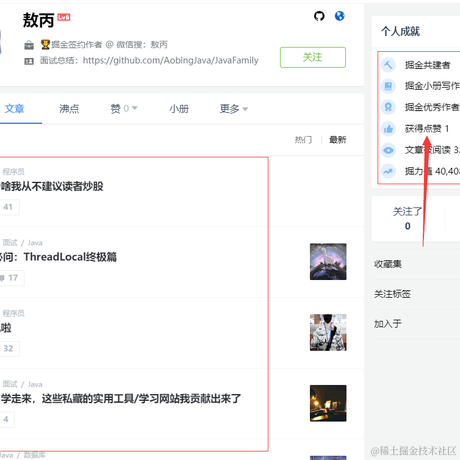Click the Java tag on ThreadLocal article
The image size is (460, 460).
coord(35,243)
